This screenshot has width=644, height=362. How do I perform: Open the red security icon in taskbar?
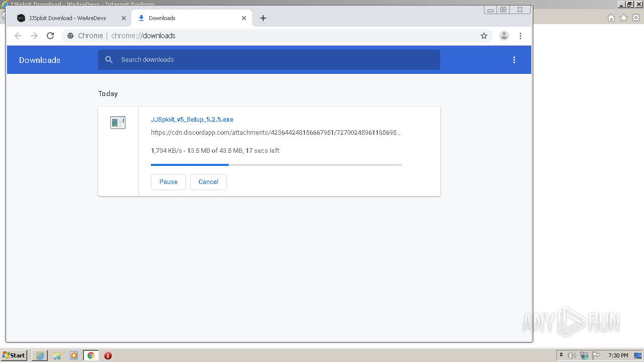point(108,355)
